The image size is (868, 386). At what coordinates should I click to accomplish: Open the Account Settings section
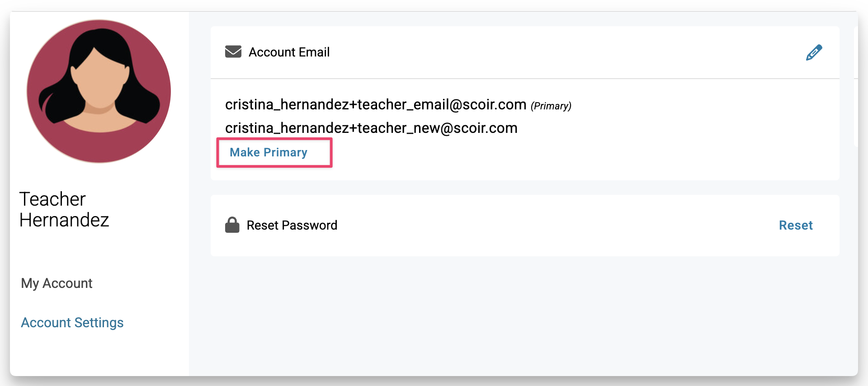pos(72,323)
